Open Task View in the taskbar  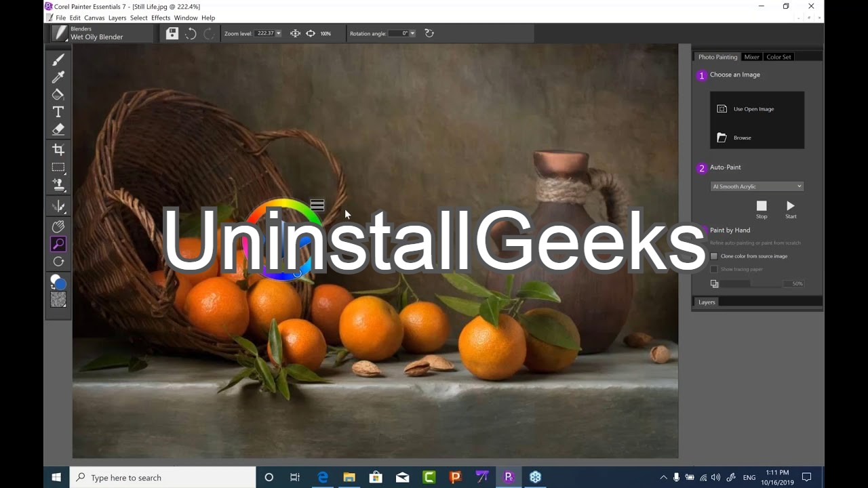pyautogui.click(x=295, y=477)
